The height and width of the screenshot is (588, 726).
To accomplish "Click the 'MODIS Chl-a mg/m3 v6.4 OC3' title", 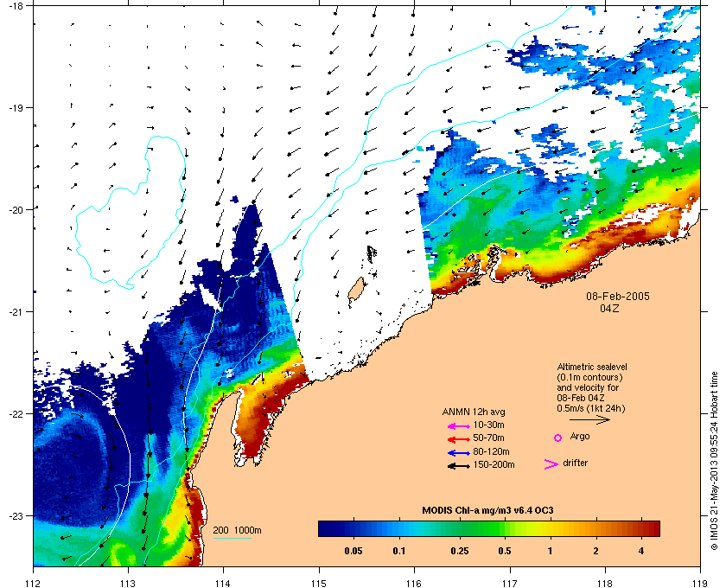I will point(487,510).
